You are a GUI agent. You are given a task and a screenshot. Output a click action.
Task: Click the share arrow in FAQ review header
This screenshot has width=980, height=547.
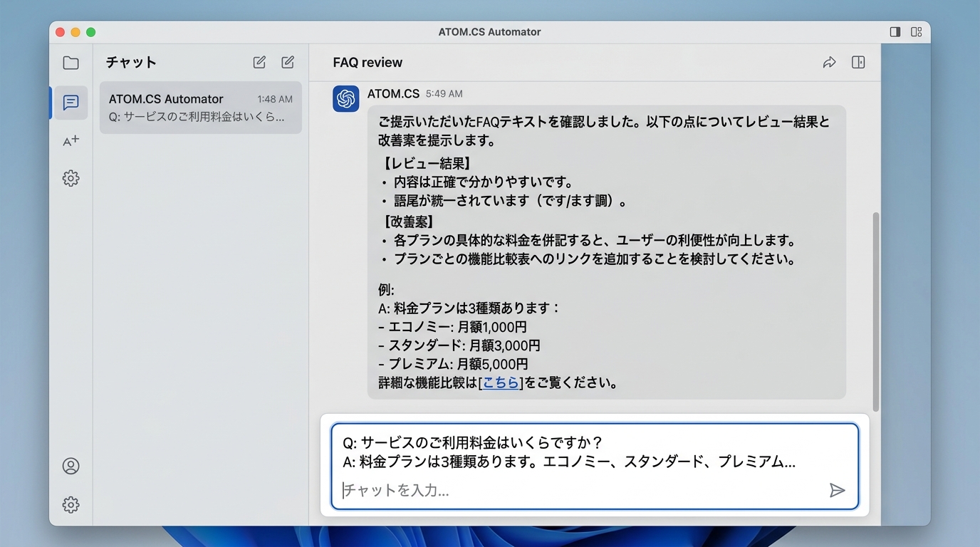point(829,63)
